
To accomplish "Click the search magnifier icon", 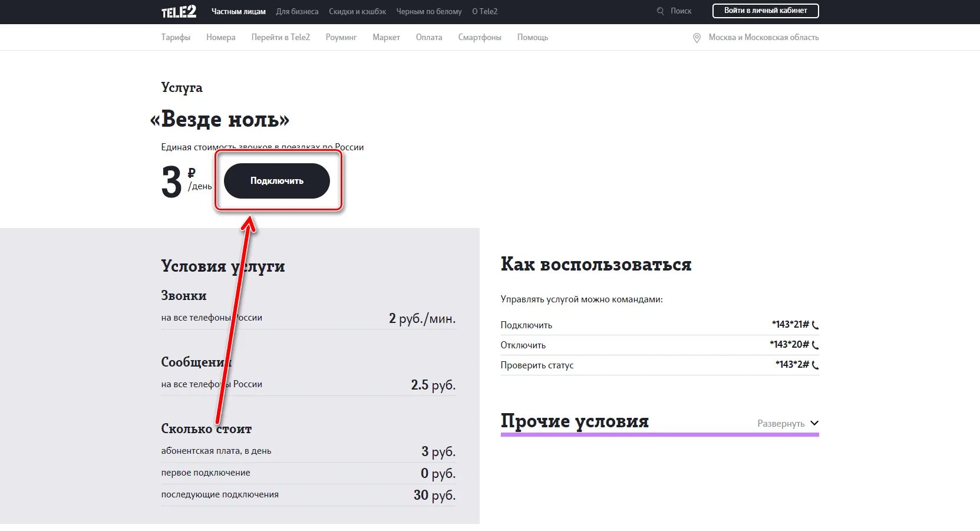I will tap(660, 11).
